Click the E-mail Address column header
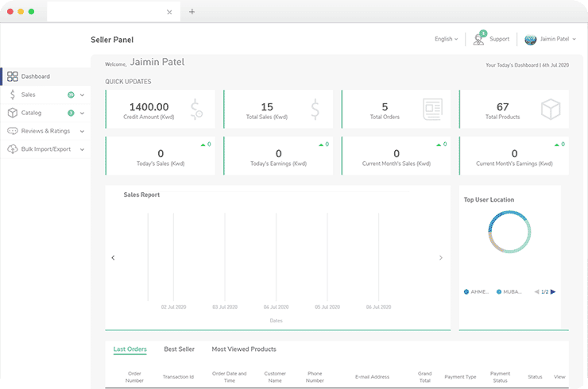 (x=372, y=377)
